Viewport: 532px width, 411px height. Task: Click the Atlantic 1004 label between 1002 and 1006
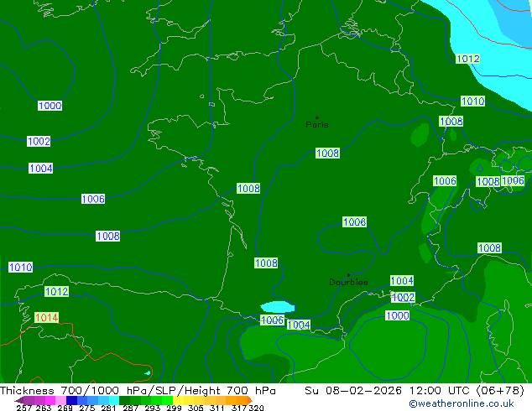click(x=41, y=169)
